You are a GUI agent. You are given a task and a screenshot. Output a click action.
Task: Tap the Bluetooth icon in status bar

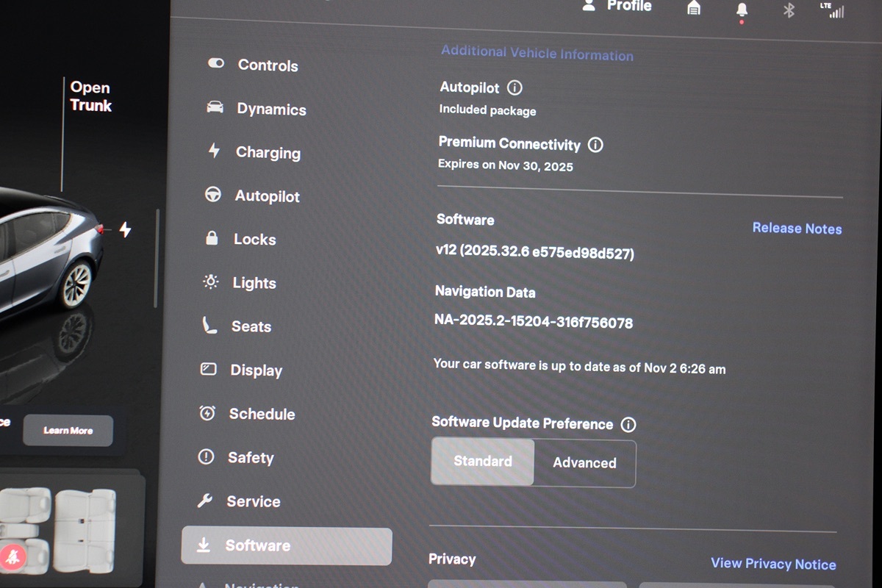[789, 10]
